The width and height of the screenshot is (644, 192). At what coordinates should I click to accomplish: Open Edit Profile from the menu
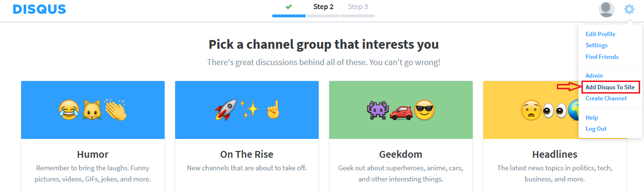[600, 34]
